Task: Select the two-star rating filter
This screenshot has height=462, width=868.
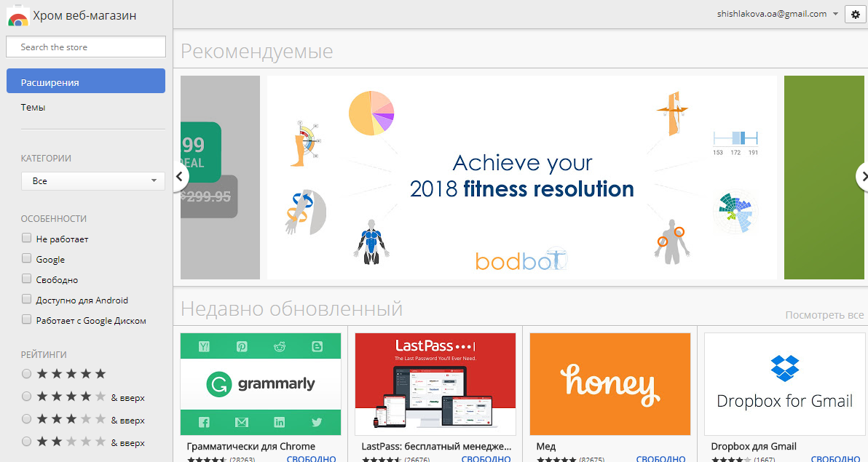Action: tap(25, 443)
